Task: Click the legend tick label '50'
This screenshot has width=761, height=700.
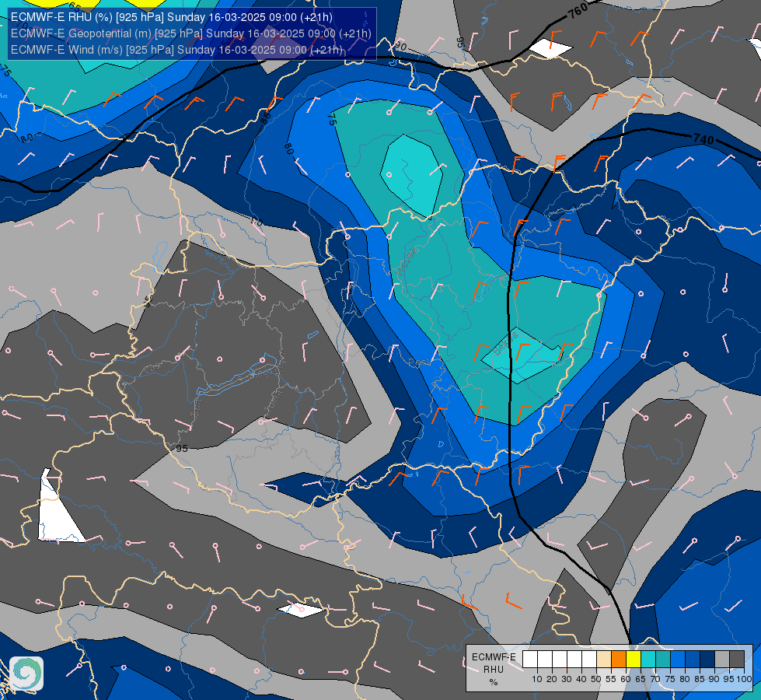Action: pos(596,679)
